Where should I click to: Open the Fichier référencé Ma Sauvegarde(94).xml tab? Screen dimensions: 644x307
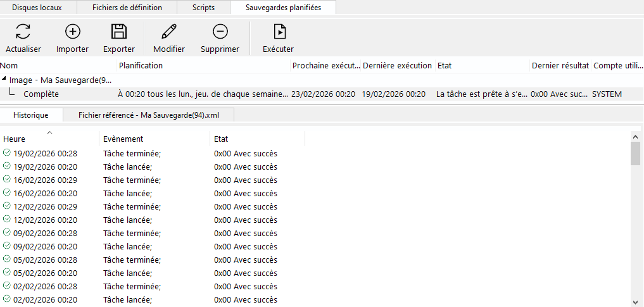[149, 115]
